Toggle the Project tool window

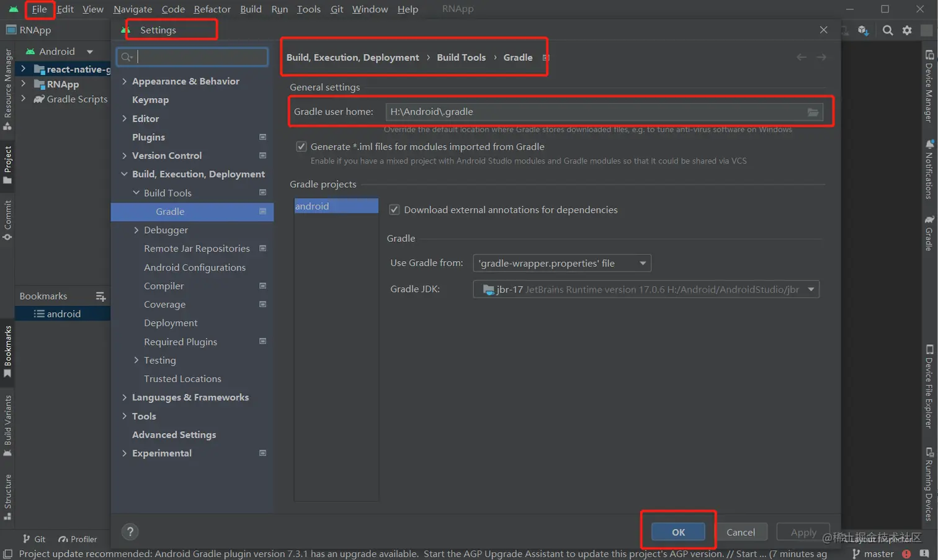(8, 165)
